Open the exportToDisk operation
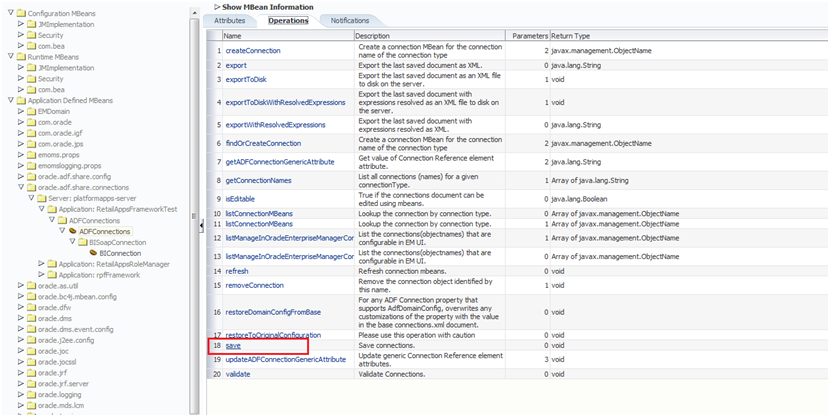This screenshot has width=830, height=417. pyautogui.click(x=246, y=79)
